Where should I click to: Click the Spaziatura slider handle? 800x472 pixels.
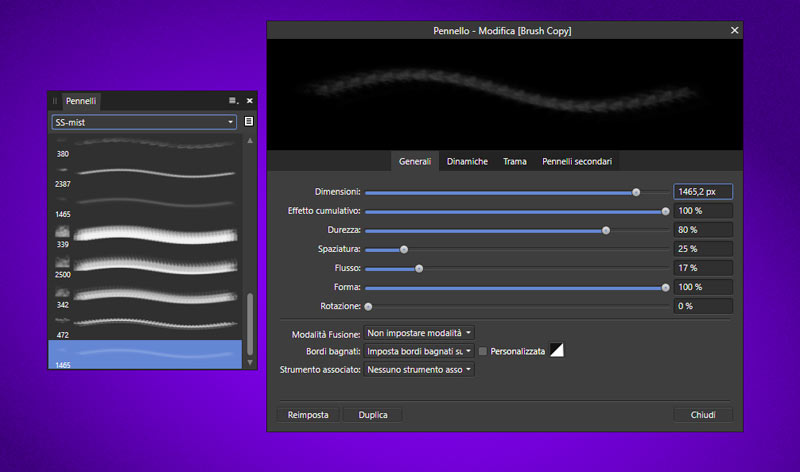404,250
